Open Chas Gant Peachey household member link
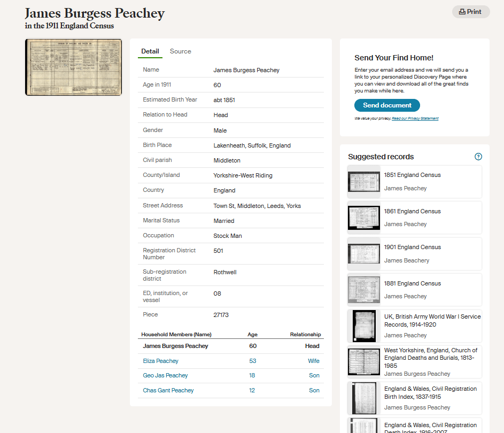 [x=168, y=390]
